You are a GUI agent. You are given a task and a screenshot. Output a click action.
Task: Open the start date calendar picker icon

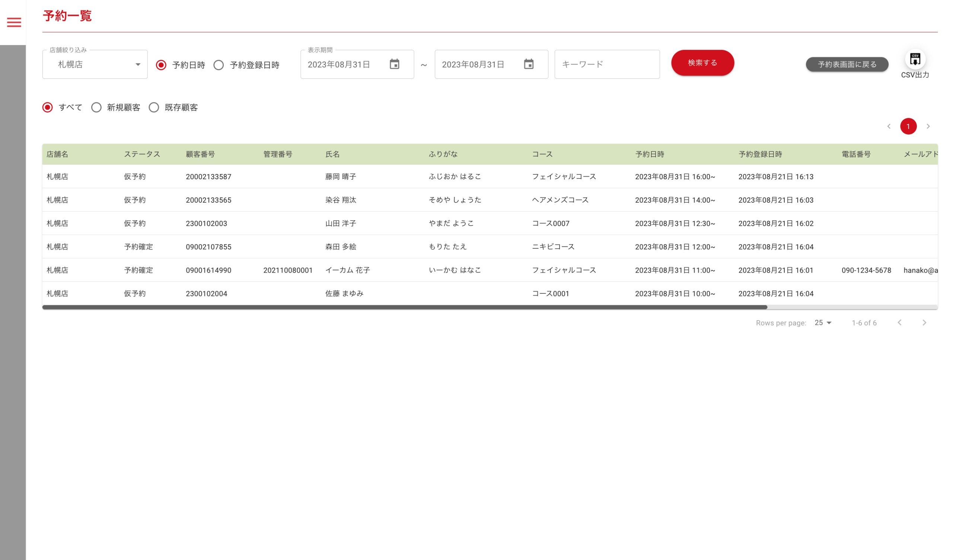tap(394, 64)
